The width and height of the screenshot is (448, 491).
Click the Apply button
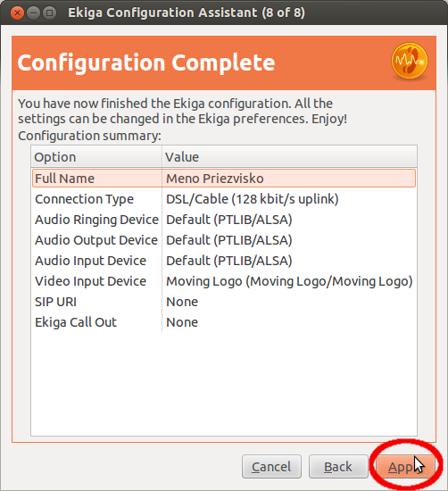click(405, 467)
